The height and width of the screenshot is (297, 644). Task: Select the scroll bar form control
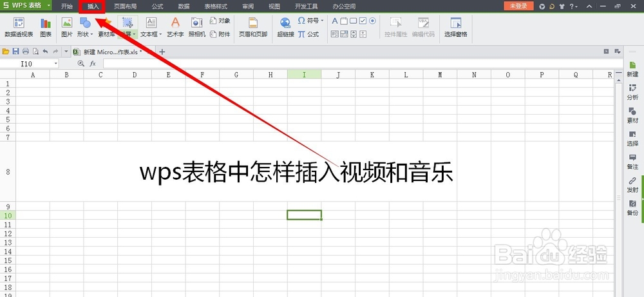354,34
